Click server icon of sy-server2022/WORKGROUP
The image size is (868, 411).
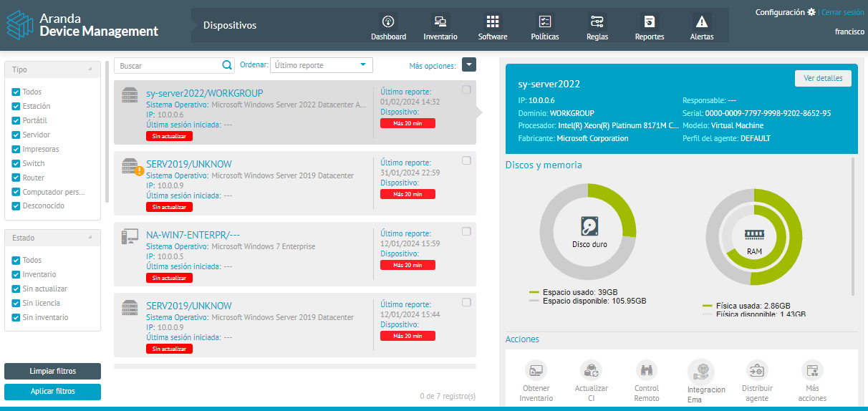point(130,95)
